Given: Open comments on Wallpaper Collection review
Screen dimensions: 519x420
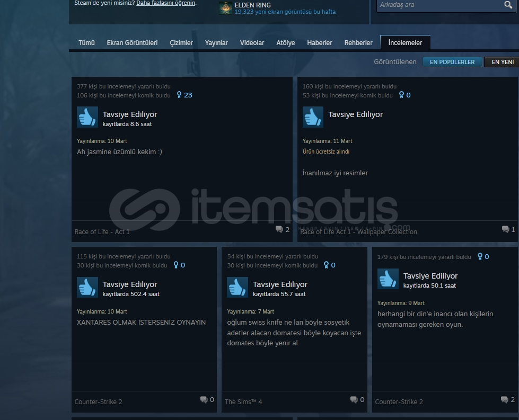Looking at the screenshot, I should point(508,229).
